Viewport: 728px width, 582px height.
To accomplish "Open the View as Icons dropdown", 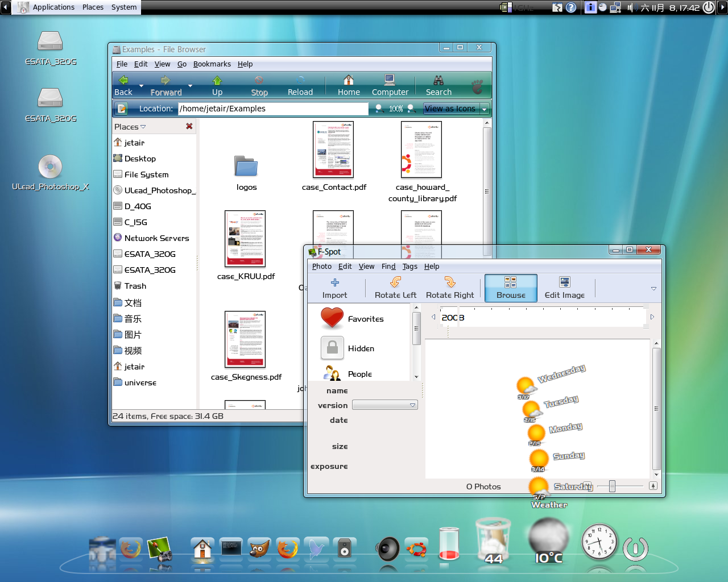I will [x=456, y=109].
